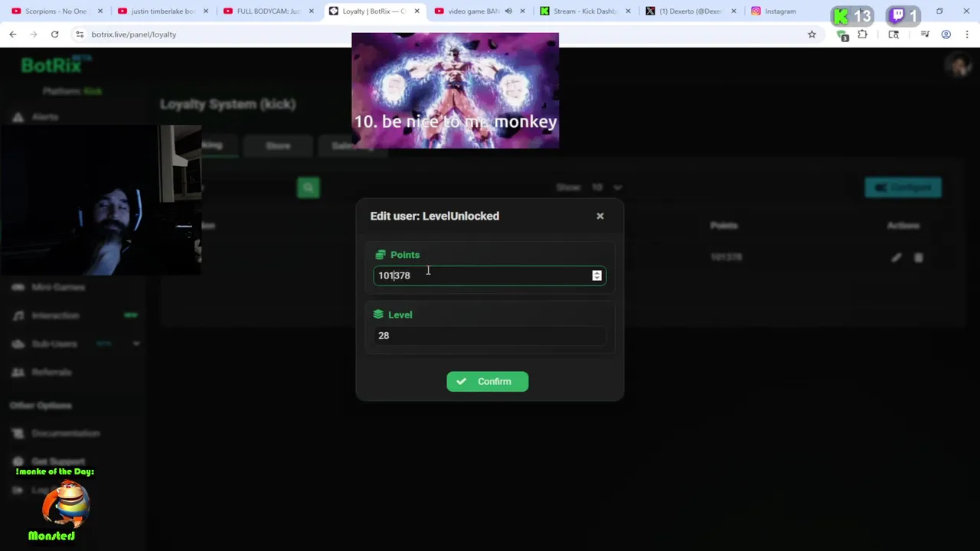Viewport: 980px width, 551px height.
Task: Open Interaction in the BotRix sidebar
Action: (55, 315)
